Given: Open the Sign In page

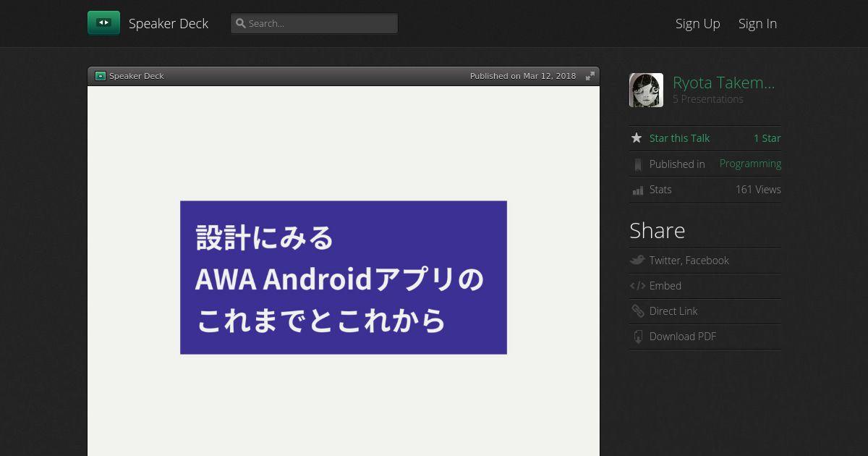Looking at the screenshot, I should pyautogui.click(x=757, y=23).
